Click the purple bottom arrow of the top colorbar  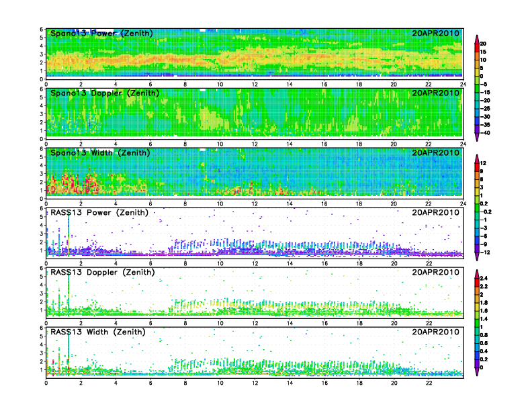pos(477,137)
